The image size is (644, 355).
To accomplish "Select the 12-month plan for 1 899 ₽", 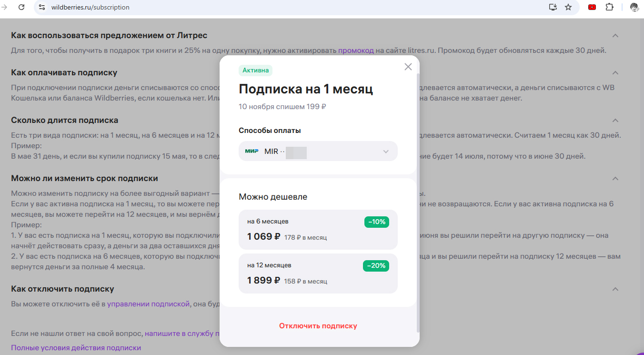I will pyautogui.click(x=318, y=274).
